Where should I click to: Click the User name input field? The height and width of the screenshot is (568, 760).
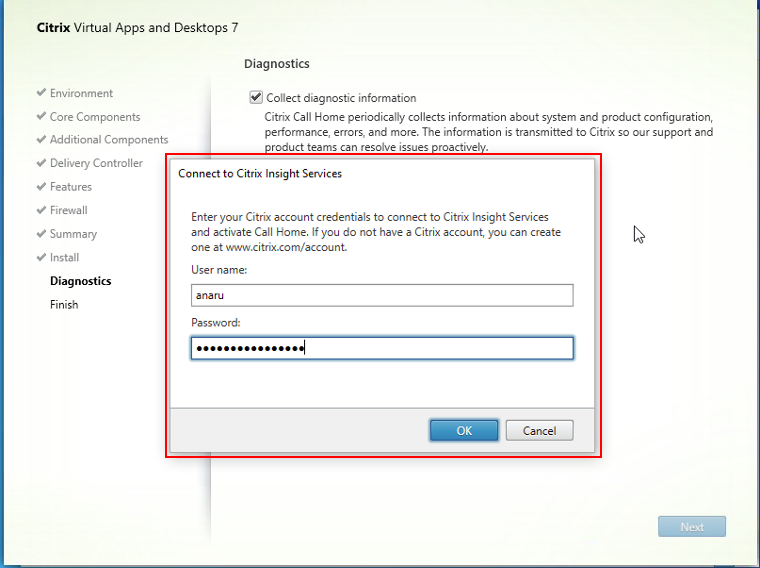coord(382,295)
